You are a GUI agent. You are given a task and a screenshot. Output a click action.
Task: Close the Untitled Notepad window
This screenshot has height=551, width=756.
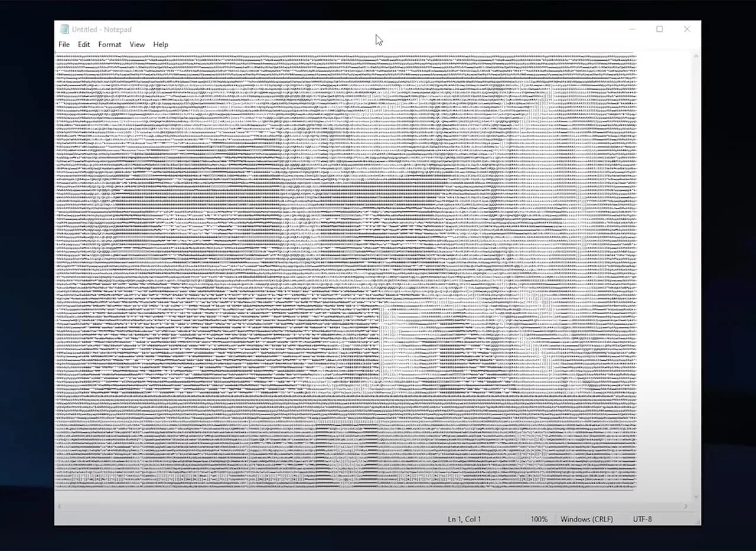tap(687, 29)
